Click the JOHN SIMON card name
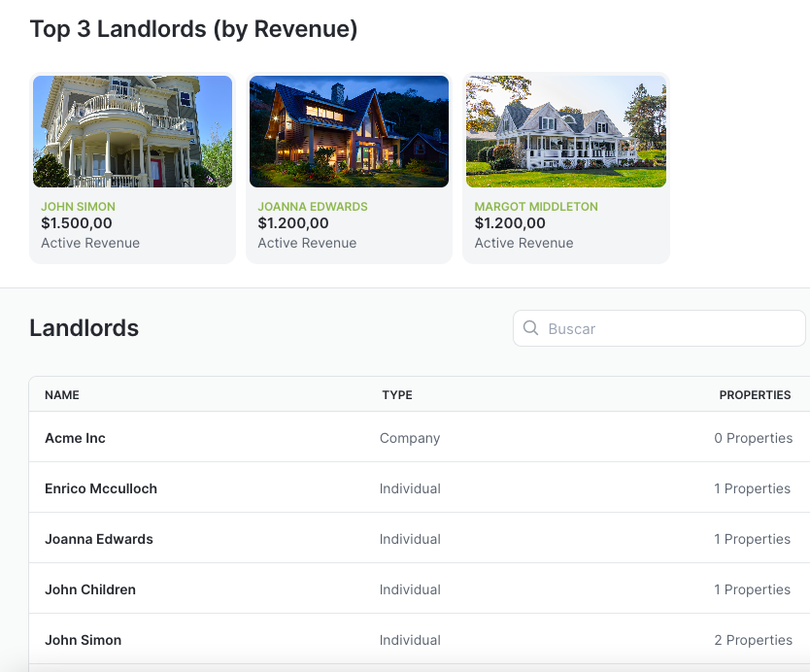The height and width of the screenshot is (672, 810). click(78, 207)
